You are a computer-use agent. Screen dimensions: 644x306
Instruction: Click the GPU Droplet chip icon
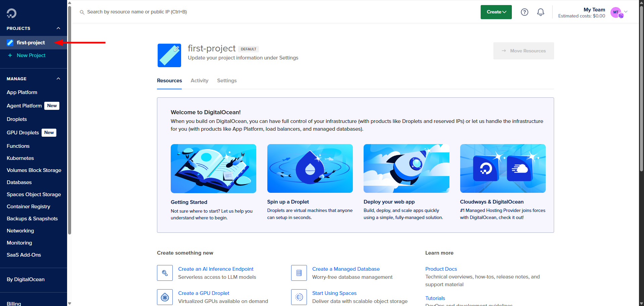click(165, 297)
